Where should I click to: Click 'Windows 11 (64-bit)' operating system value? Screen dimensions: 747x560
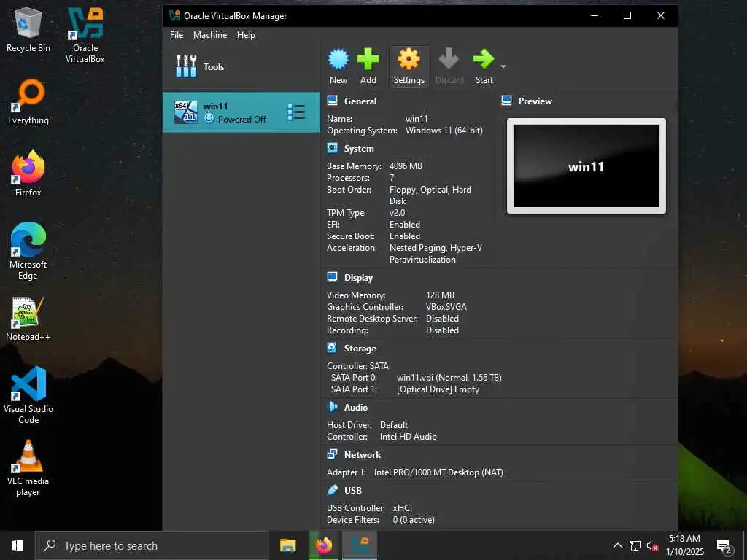[x=444, y=131]
